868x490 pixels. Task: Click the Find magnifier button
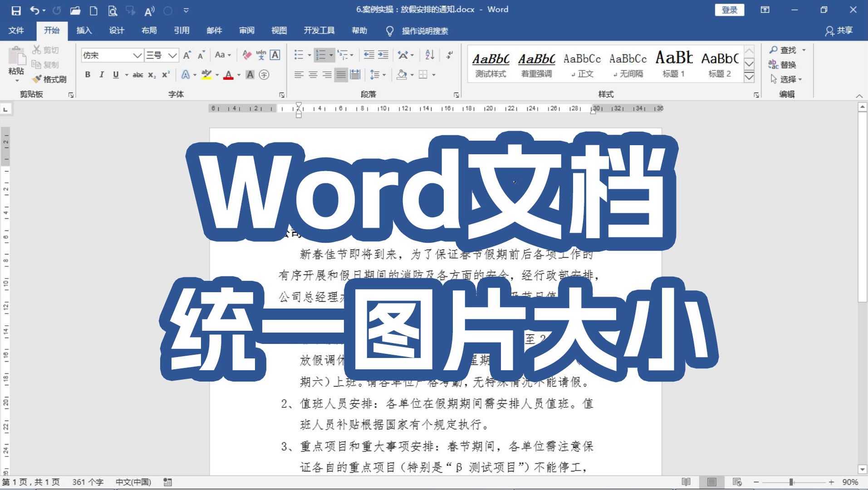point(783,50)
